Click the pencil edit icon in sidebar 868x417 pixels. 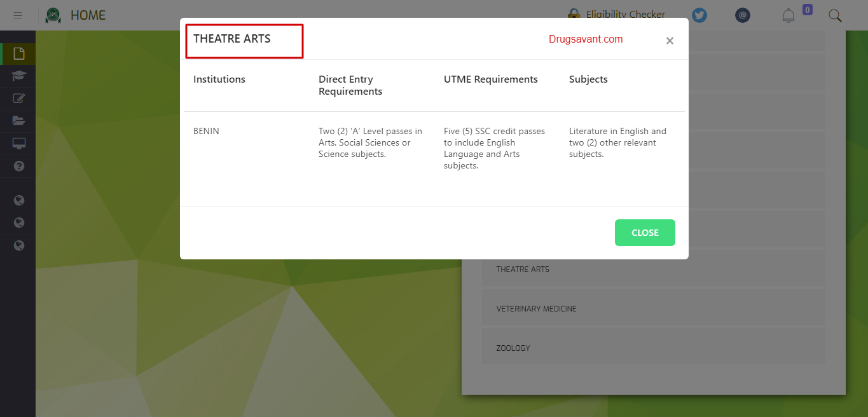(19, 99)
